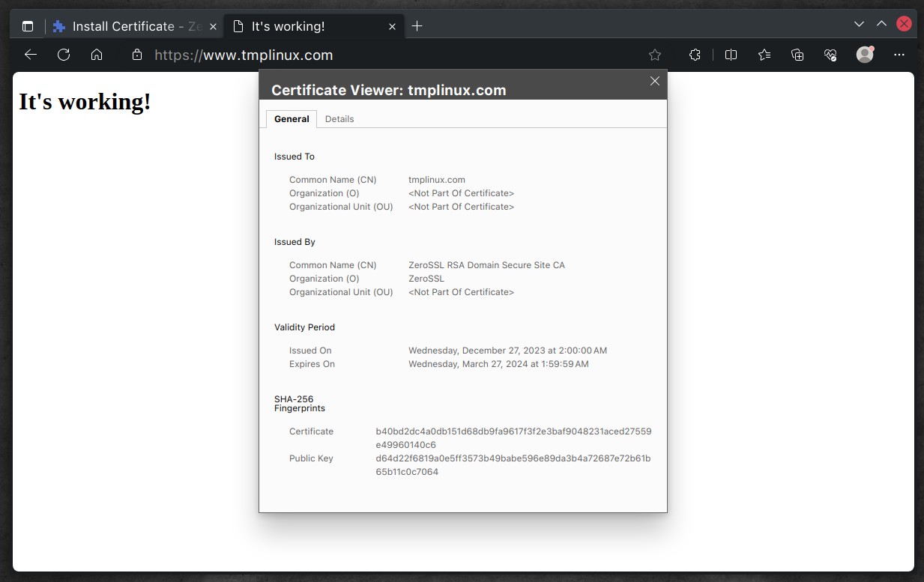924x582 pixels.
Task: Click the browser back arrow
Action: click(31, 55)
